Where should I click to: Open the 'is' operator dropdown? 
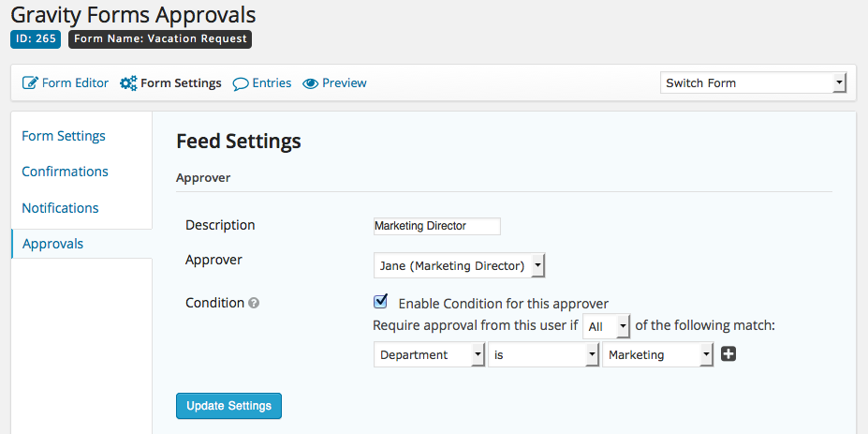tap(544, 354)
